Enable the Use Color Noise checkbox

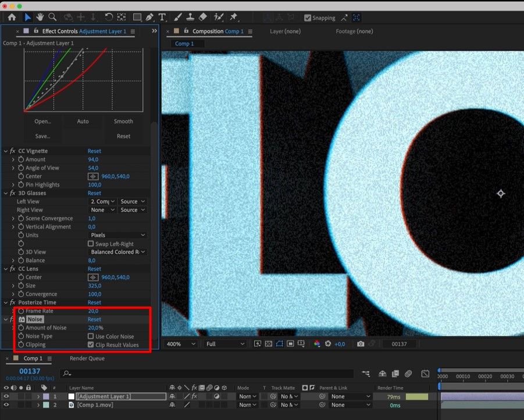[91, 336]
